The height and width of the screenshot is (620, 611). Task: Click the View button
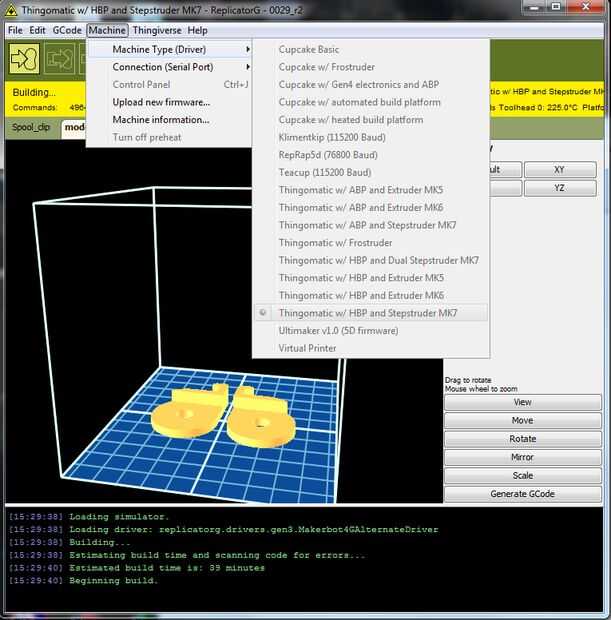click(522, 402)
